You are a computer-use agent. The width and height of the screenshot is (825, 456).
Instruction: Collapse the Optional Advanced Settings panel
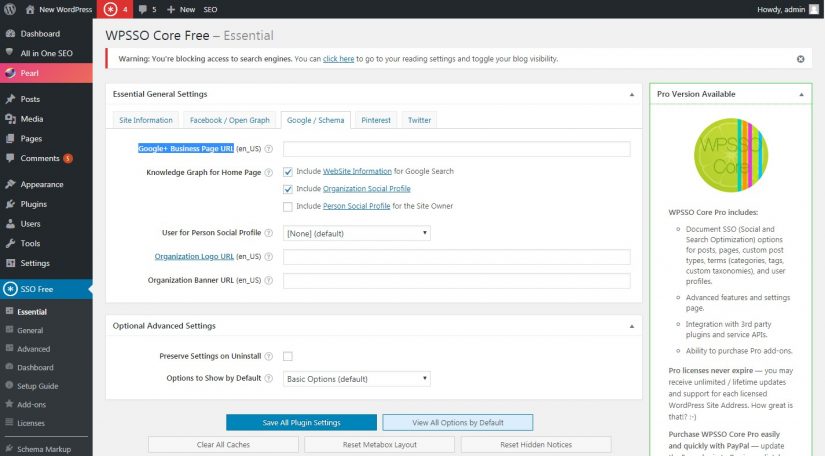pyautogui.click(x=632, y=326)
